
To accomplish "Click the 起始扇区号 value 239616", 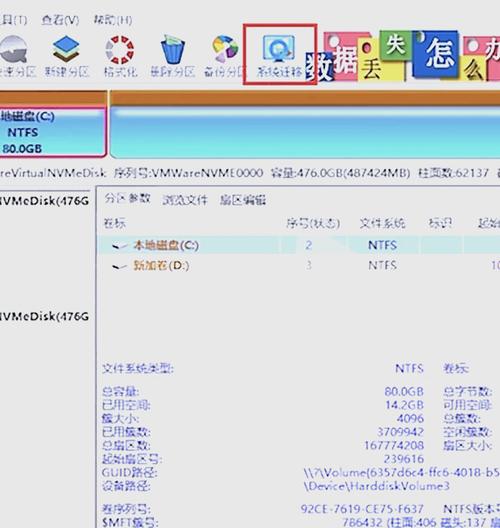I will 403,459.
